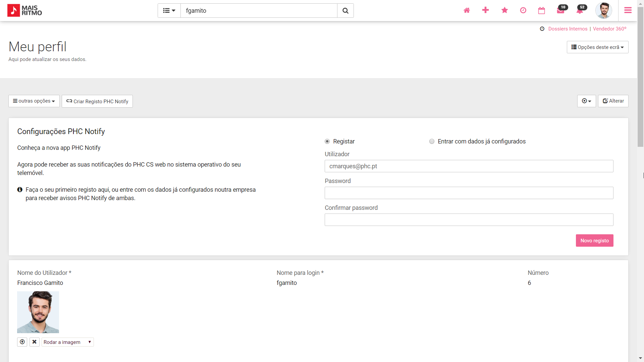The width and height of the screenshot is (644, 362).
Task: Click the info icon beside Faça o seu primeiro registo
Action: pyautogui.click(x=20, y=190)
